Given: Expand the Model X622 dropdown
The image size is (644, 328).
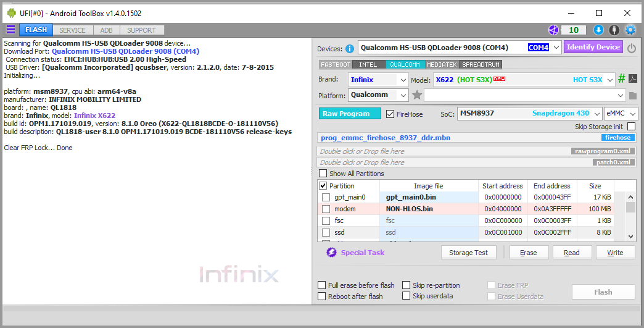Looking at the screenshot, I should [610, 80].
